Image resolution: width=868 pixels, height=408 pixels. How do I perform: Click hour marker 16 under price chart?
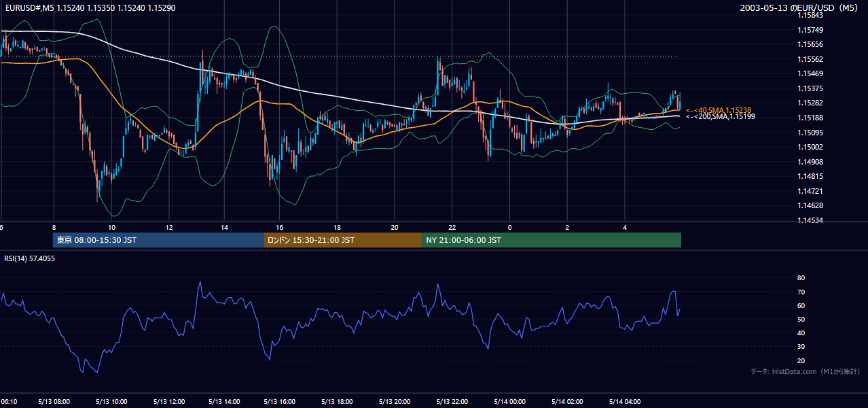point(279,227)
